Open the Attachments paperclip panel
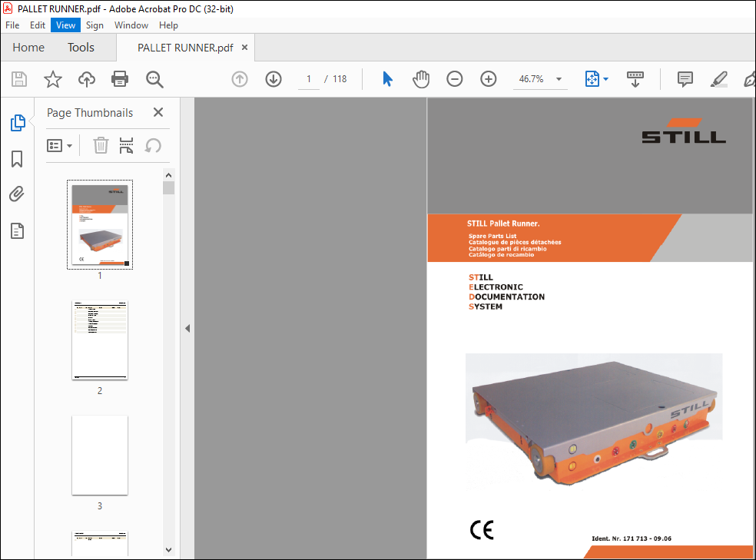Image resolution: width=756 pixels, height=560 pixels. [x=17, y=194]
